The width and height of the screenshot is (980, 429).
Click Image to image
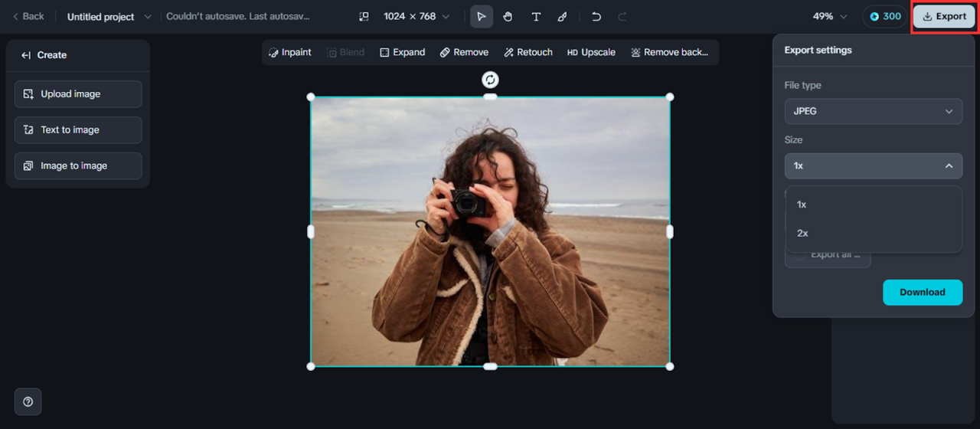coord(78,165)
